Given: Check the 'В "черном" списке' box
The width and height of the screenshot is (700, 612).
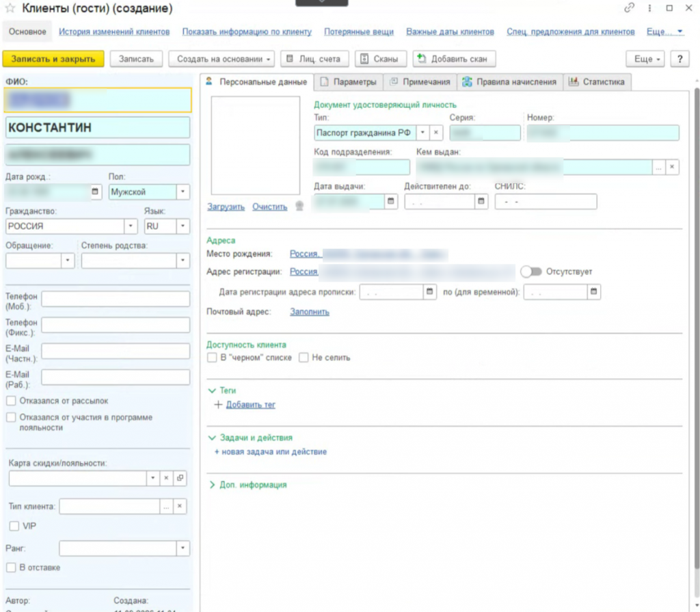Looking at the screenshot, I should click(x=212, y=358).
